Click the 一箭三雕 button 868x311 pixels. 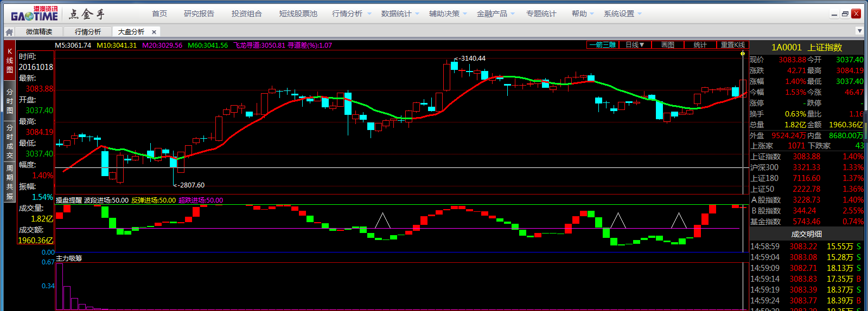point(603,45)
